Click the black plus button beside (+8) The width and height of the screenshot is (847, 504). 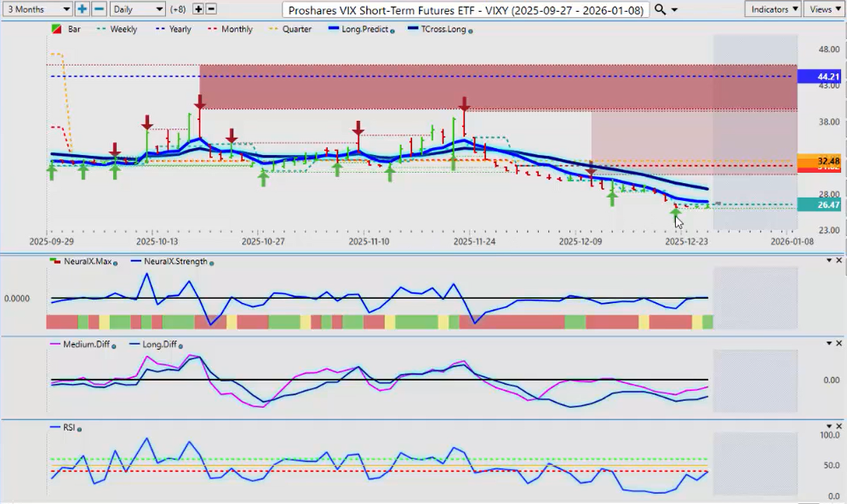(198, 9)
